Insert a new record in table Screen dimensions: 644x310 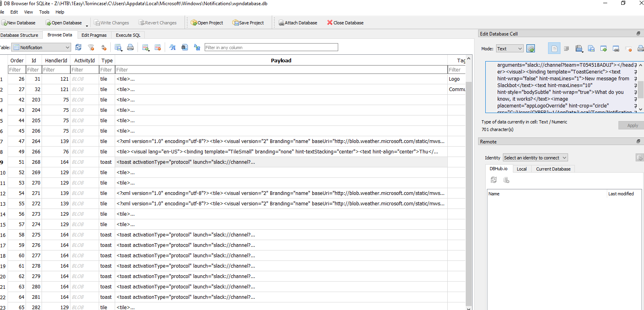146,48
